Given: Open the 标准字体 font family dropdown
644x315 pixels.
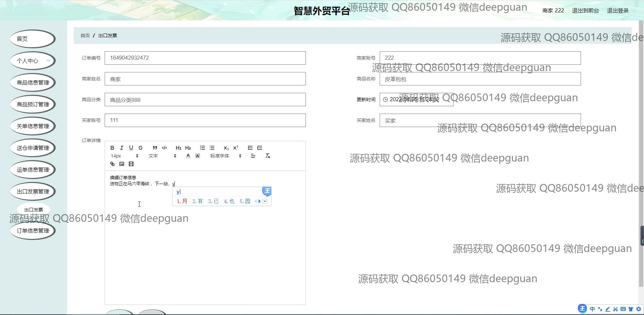Looking at the screenshot, I should 225,156.
